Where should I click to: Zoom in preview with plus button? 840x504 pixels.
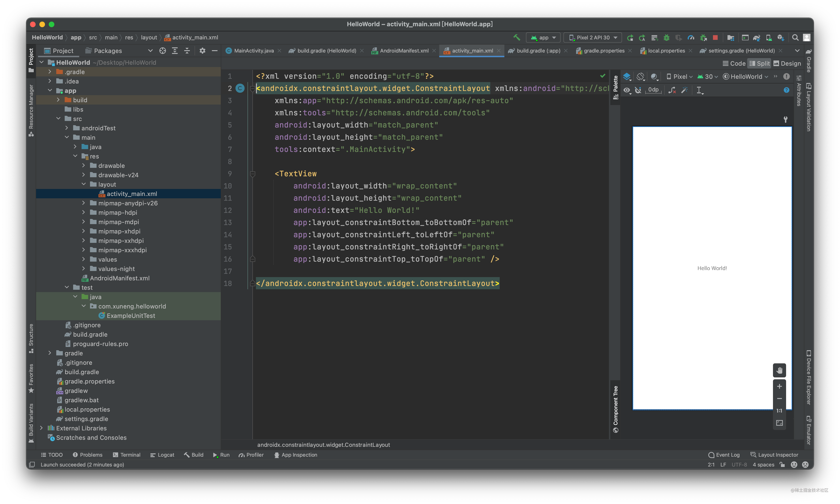[x=779, y=387]
